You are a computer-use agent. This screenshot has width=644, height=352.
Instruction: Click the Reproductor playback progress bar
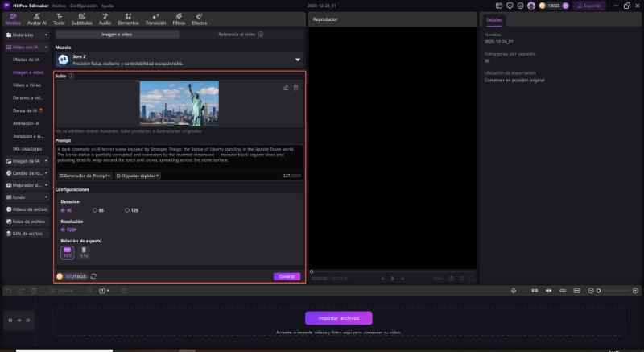393,271
